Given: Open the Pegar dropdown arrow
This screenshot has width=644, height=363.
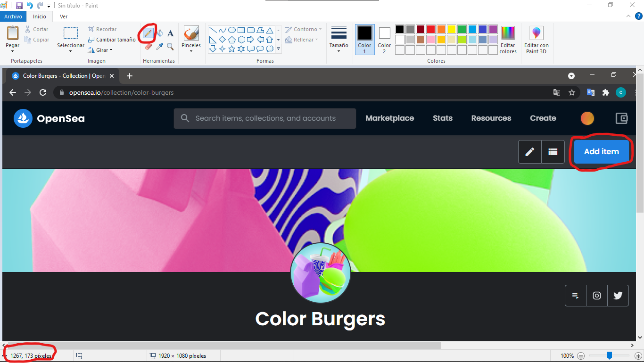Looking at the screenshot, I should (x=13, y=51).
